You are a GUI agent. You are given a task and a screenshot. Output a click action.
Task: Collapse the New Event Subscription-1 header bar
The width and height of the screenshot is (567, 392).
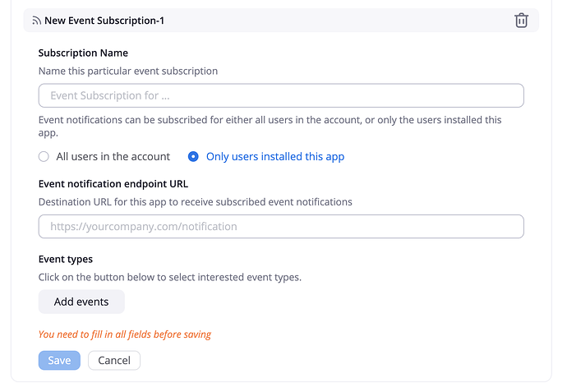click(279, 21)
